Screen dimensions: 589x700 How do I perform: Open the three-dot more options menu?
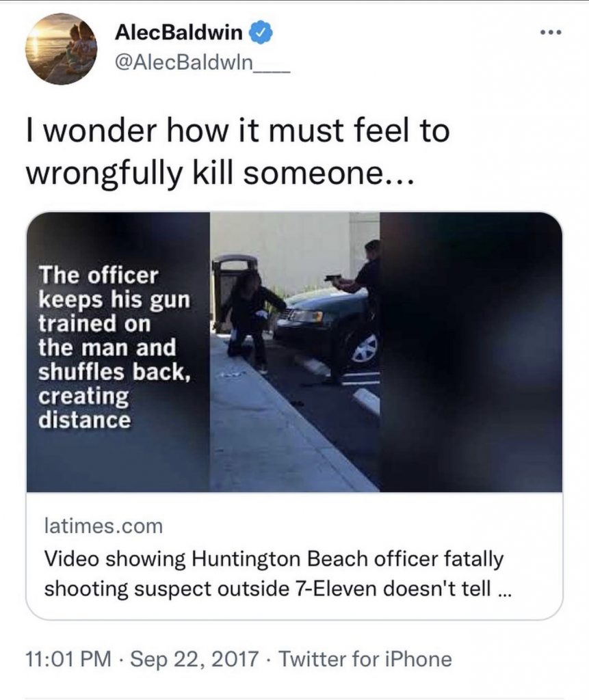550,33
